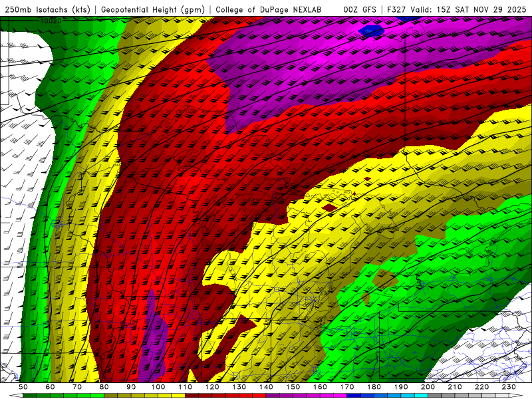532x399 pixels.
Task: Click the 'F327' forecast hour text
Action: click(397, 10)
